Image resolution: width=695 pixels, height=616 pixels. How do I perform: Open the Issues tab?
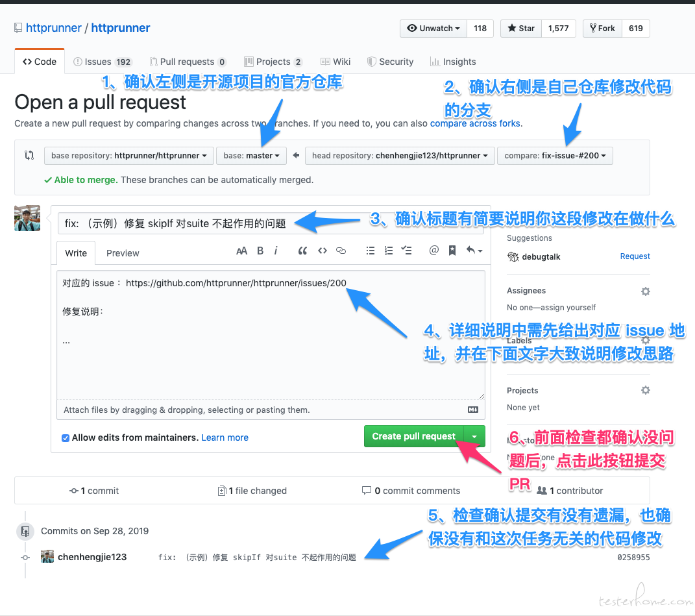click(x=103, y=62)
